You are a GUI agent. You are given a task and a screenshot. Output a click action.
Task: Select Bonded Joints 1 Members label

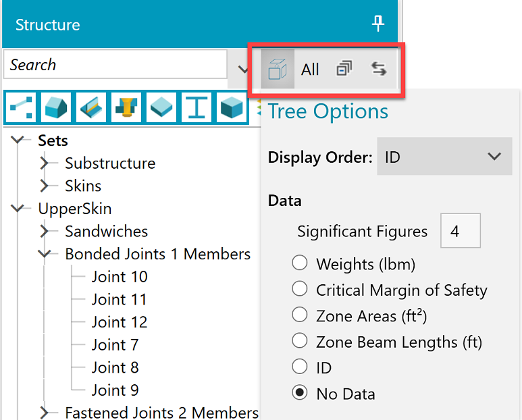pos(158,254)
